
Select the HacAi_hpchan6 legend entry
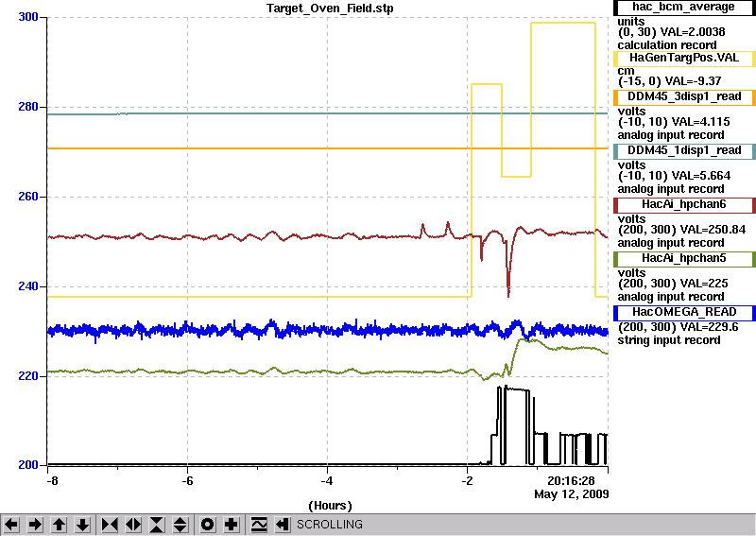pyautogui.click(x=684, y=205)
